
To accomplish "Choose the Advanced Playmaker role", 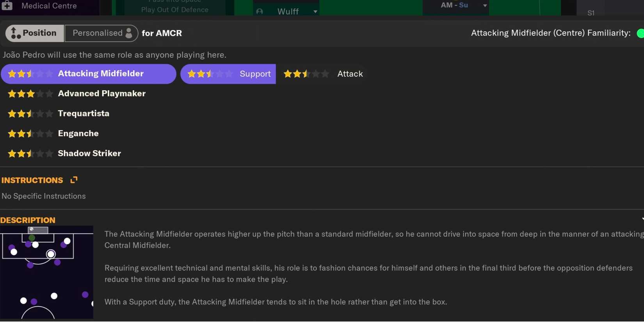I will 101,93.
